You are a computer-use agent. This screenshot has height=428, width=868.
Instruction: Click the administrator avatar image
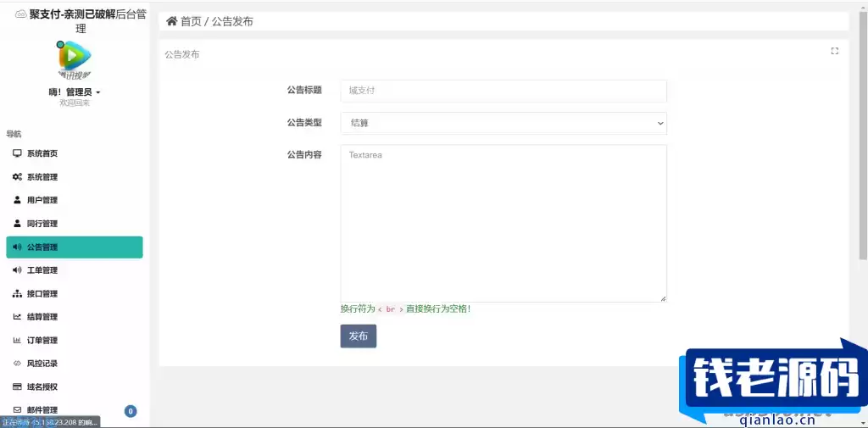[x=75, y=59]
